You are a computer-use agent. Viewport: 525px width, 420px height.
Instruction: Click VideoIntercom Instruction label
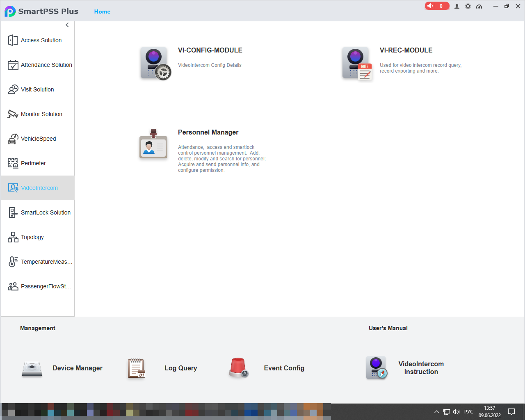coord(421,368)
